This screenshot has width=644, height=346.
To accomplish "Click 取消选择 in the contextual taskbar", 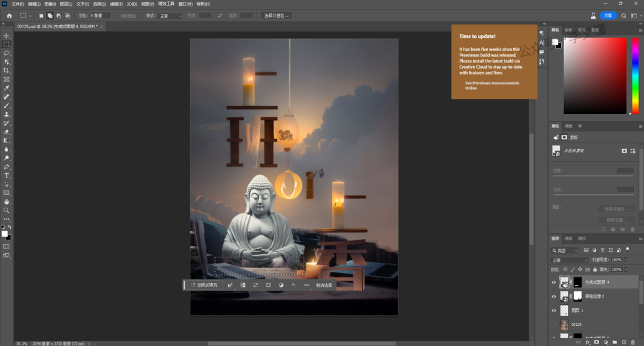I will [x=325, y=285].
